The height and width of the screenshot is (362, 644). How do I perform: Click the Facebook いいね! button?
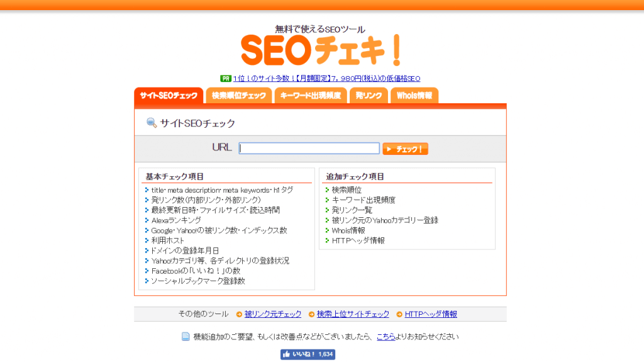[x=308, y=354]
